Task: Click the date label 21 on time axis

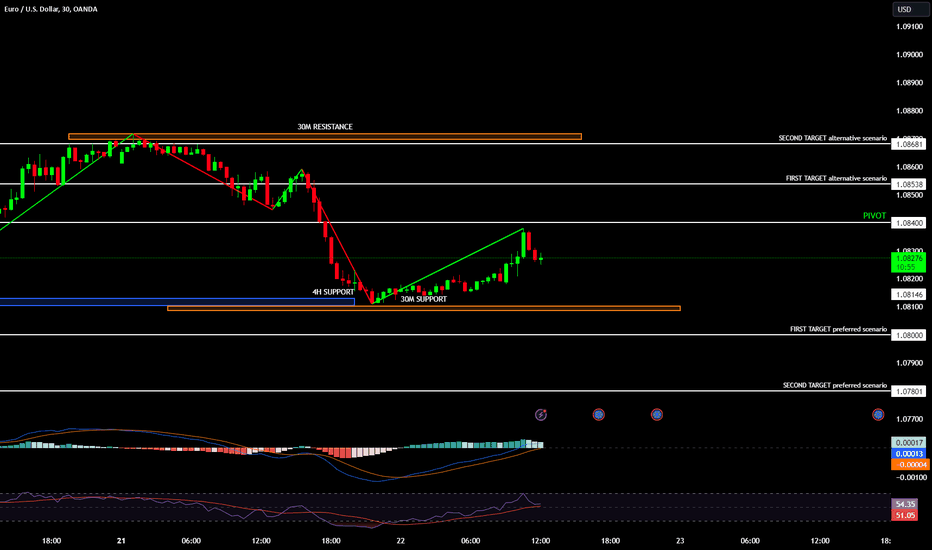Action: point(121,540)
